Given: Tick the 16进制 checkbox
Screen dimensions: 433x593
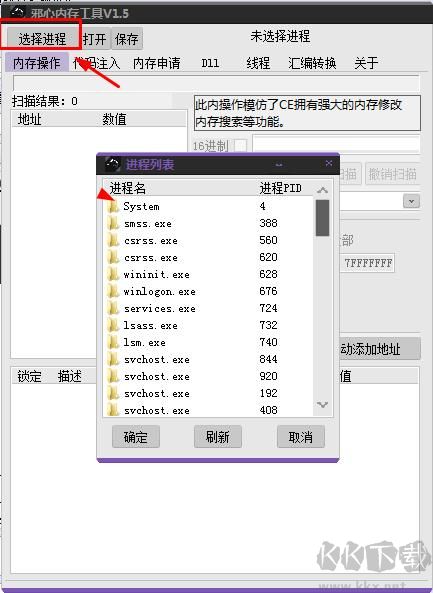Looking at the screenshot, I should pos(241,146).
